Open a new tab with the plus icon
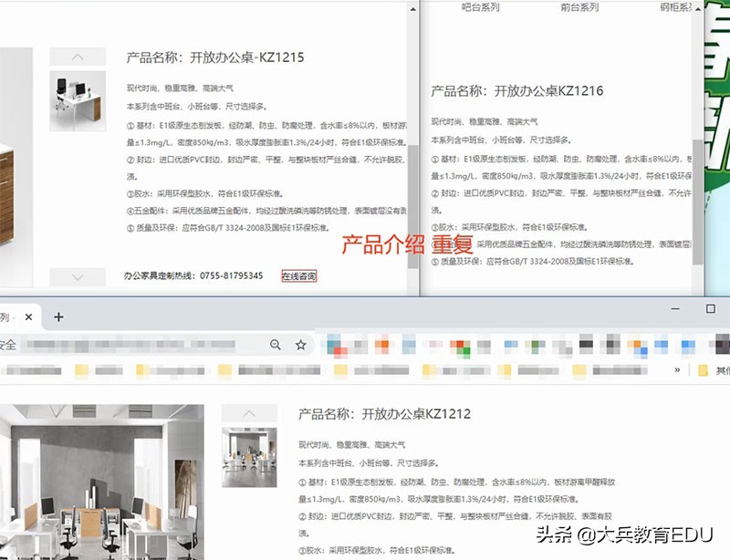This screenshot has height=560, width=730. [58, 316]
